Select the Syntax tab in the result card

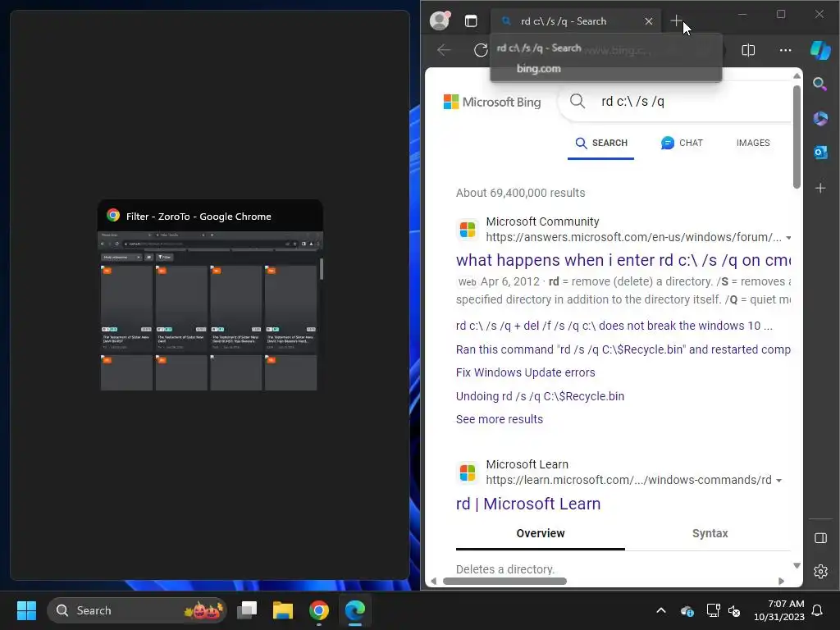coord(710,533)
